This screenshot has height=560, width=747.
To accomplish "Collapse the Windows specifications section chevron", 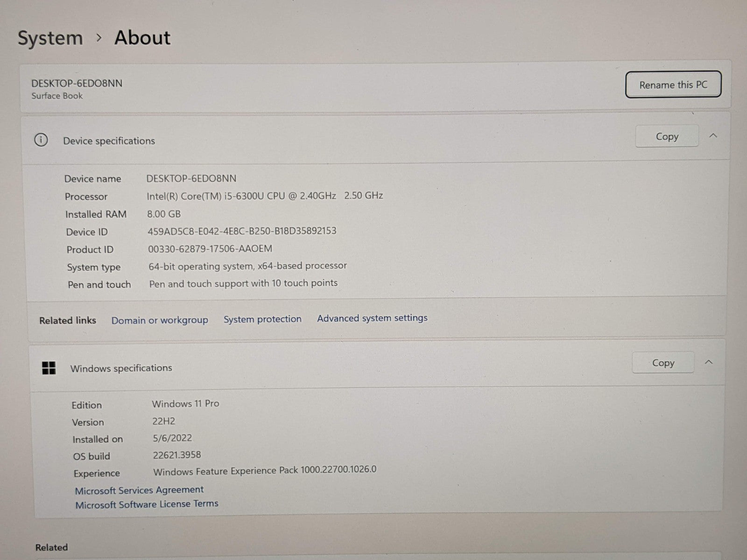I will click(x=709, y=362).
